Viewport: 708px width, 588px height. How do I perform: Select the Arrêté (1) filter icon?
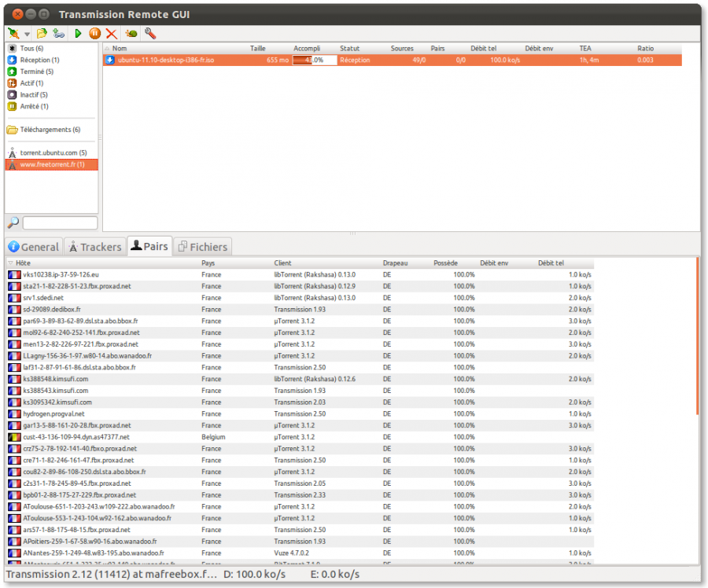coord(12,106)
